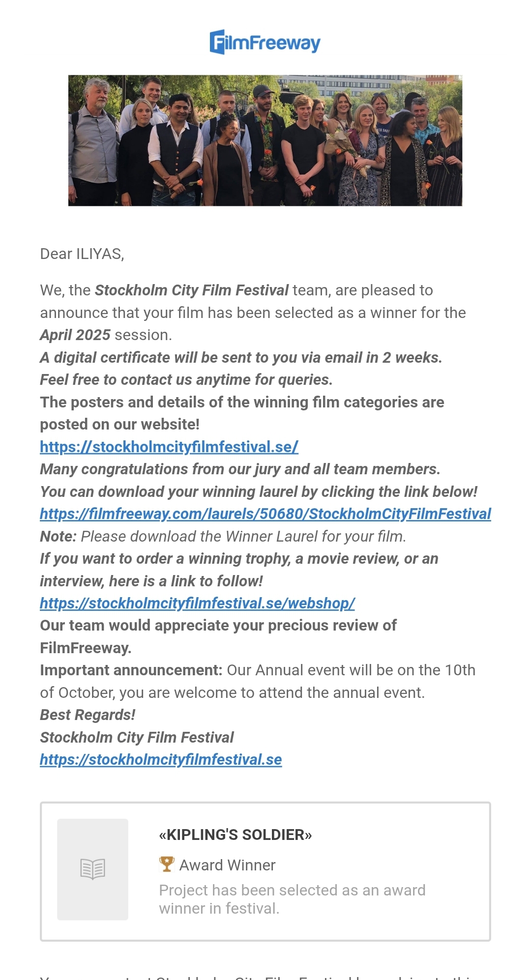Viewport: 531px width, 980px height.
Task: Click the FilmFreeway logo at top
Action: [265, 42]
